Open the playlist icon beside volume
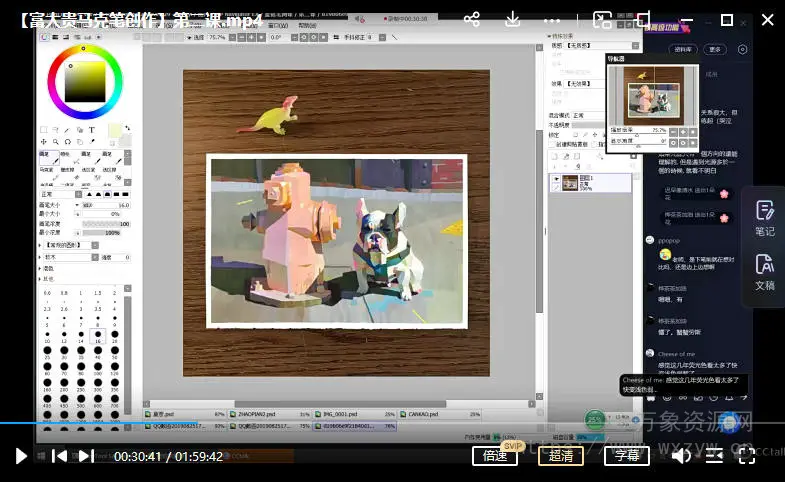Screen dimensions: 785x482 tap(714, 456)
